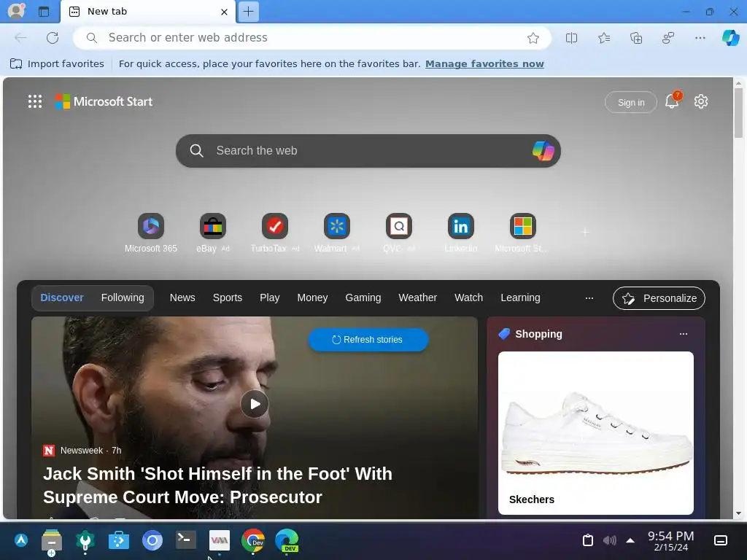Screen dimensions: 747x560
Task: Open a new tab with plus button
Action: pos(248,12)
